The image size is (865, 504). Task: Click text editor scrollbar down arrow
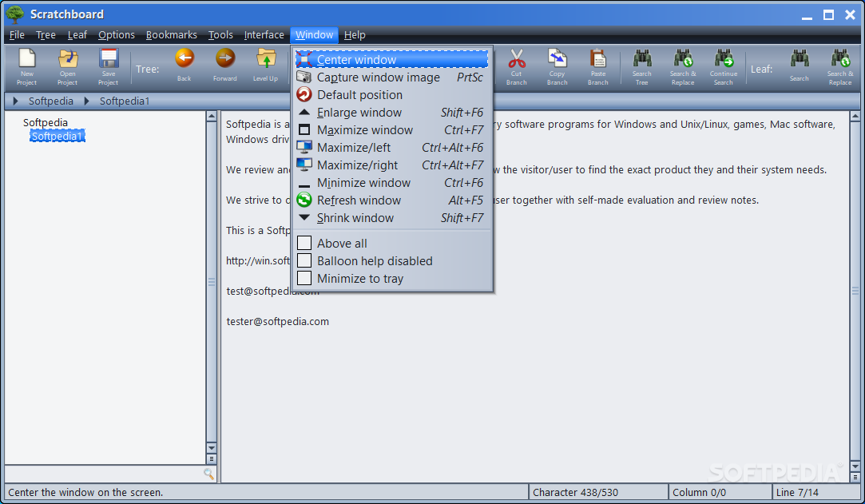click(x=855, y=466)
